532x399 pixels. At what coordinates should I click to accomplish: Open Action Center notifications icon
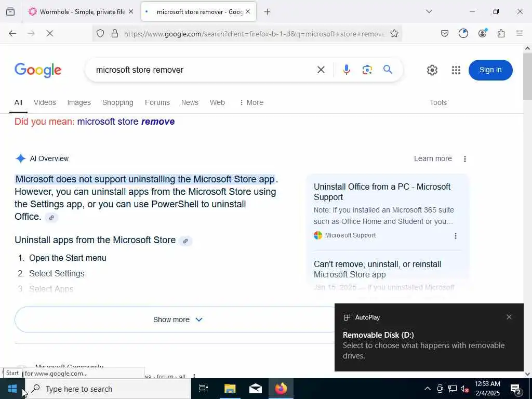point(516,389)
